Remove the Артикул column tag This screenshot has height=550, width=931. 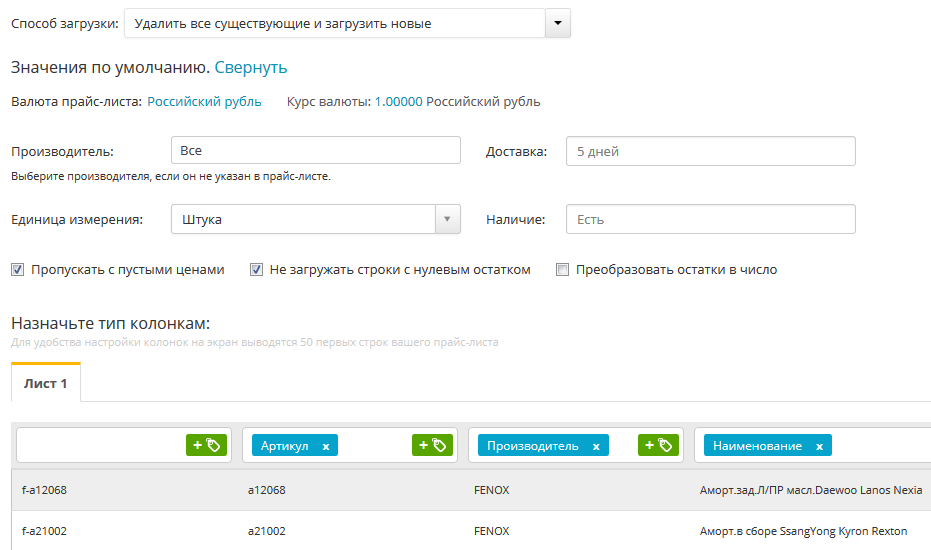(326, 447)
